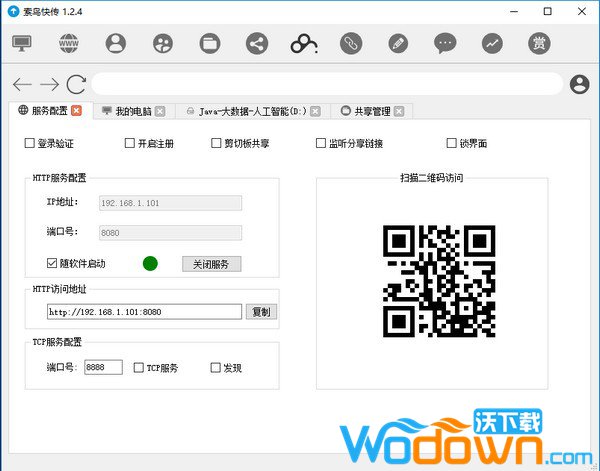This screenshot has height=471, width=600.
Task: Enable the 登录验证 checkbox
Action: 29,144
